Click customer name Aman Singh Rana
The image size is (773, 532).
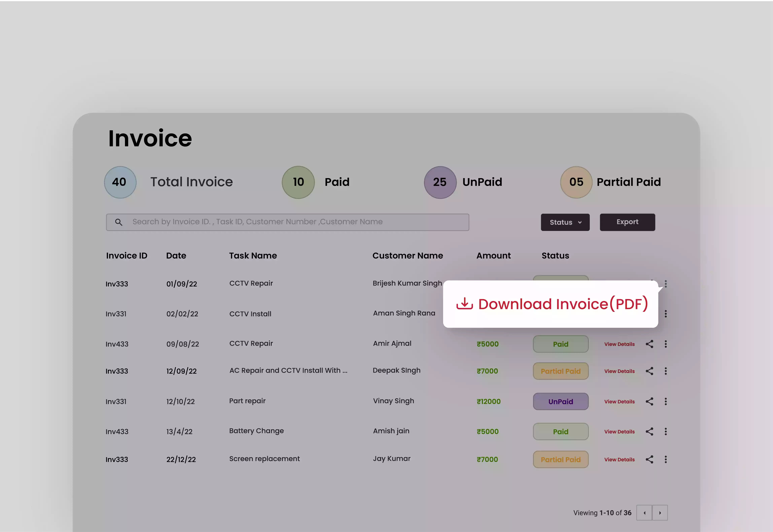tap(404, 313)
